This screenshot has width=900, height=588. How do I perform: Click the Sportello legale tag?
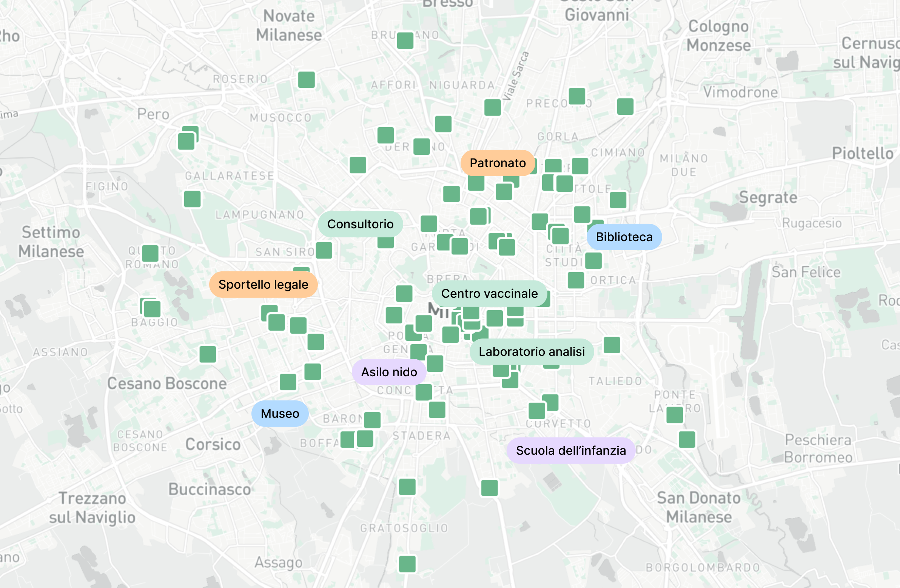click(x=263, y=285)
